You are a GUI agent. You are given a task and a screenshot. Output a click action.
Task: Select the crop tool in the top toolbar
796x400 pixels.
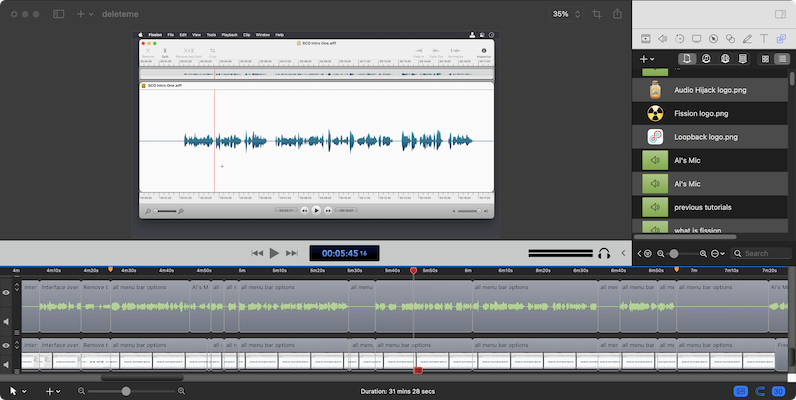(596, 15)
